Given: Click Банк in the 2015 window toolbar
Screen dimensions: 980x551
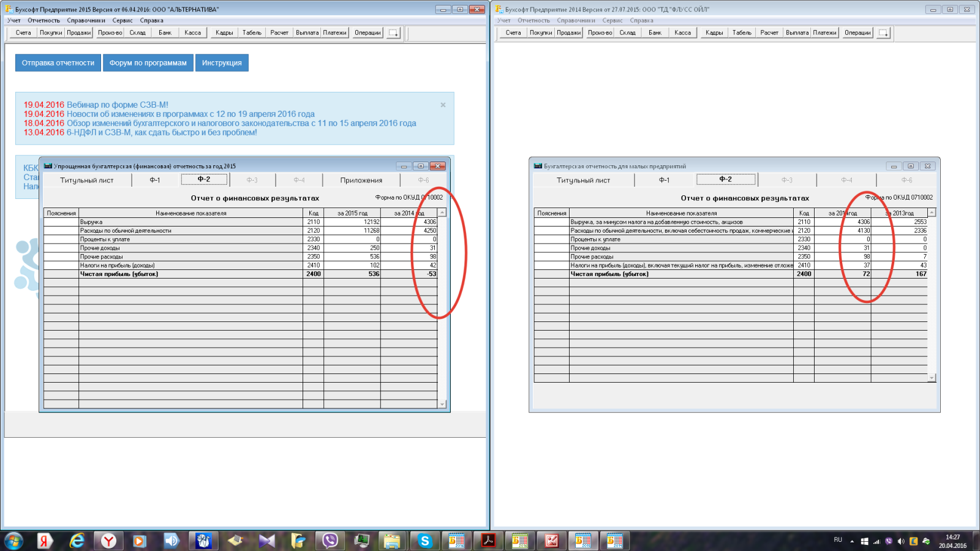Looking at the screenshot, I should tap(165, 33).
